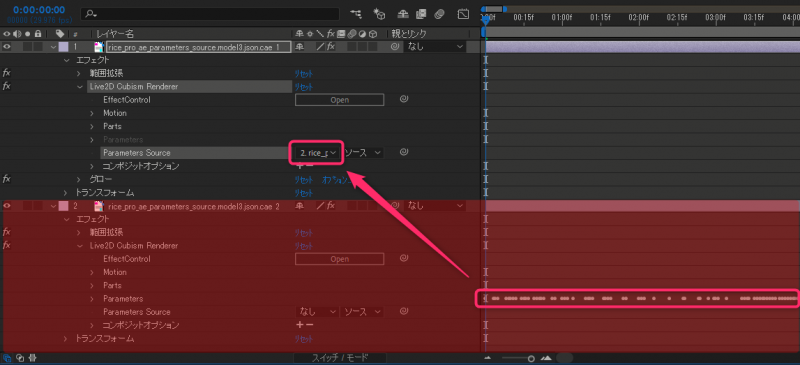
Task: Open layer 1 parent なし dropdown
Action: (435, 47)
